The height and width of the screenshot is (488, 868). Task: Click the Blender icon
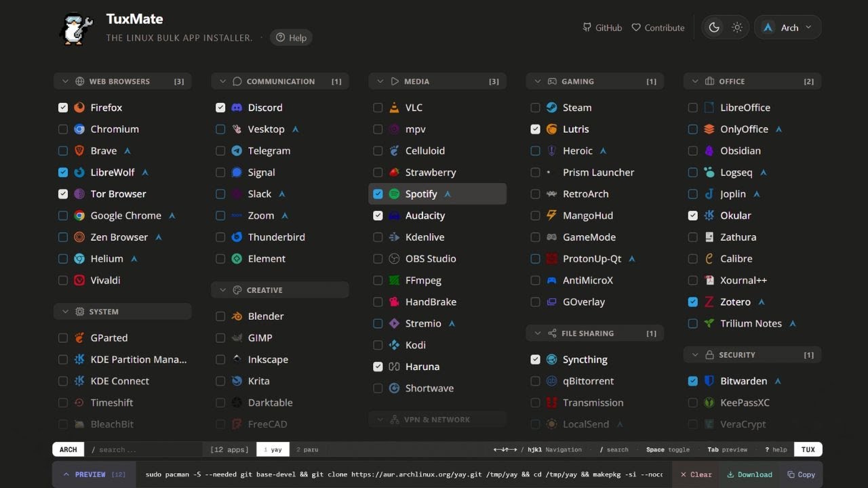coord(237,317)
